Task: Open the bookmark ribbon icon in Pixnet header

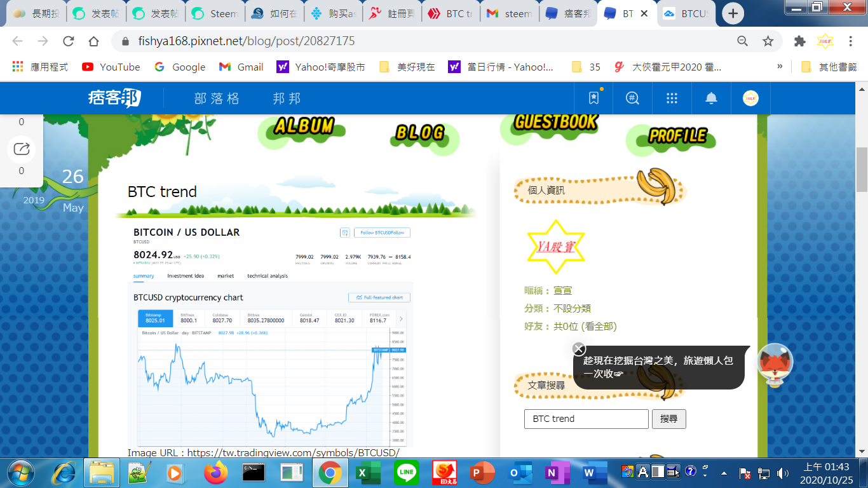Action: pyautogui.click(x=594, y=98)
